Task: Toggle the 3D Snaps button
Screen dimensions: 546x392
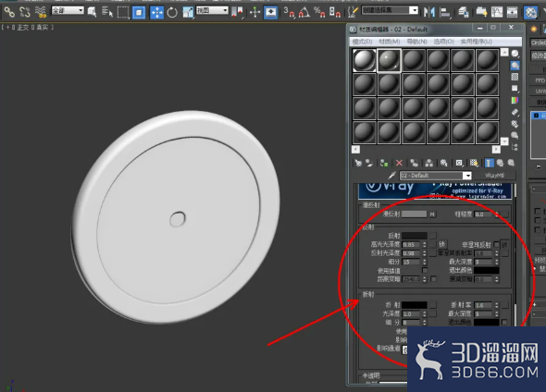Action: point(289,12)
